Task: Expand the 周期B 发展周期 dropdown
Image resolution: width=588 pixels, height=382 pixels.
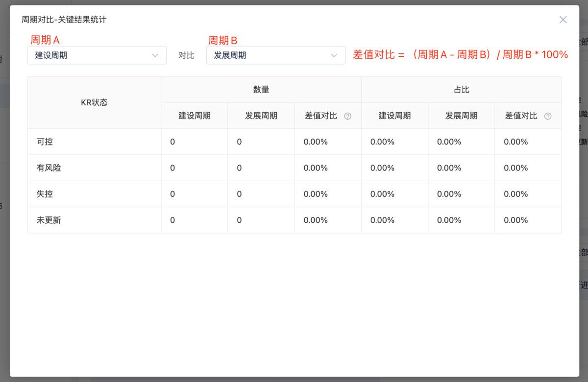Action: [x=275, y=55]
